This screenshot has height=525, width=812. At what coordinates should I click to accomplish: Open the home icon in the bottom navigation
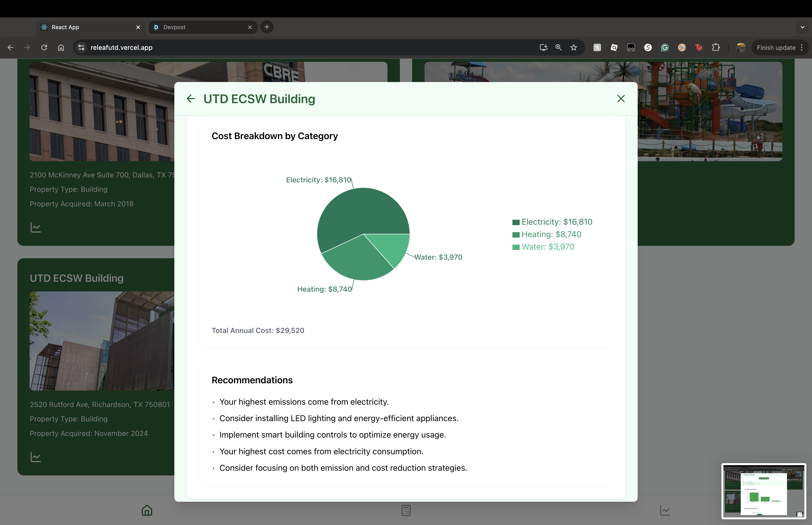[147, 510]
